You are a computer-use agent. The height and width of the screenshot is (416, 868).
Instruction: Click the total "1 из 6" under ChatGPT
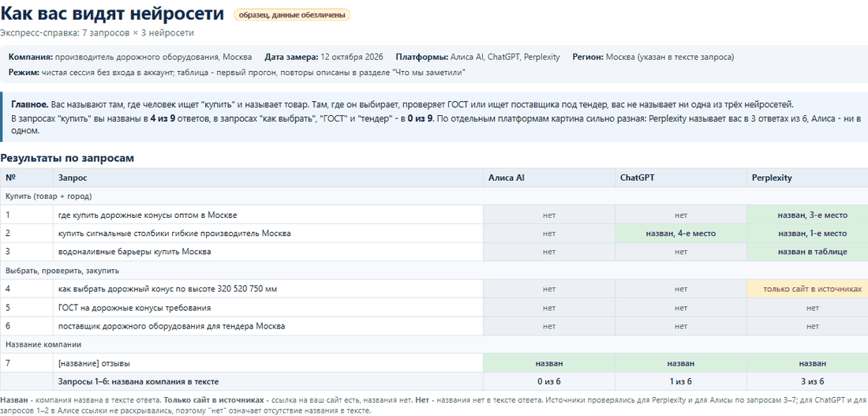point(681,381)
